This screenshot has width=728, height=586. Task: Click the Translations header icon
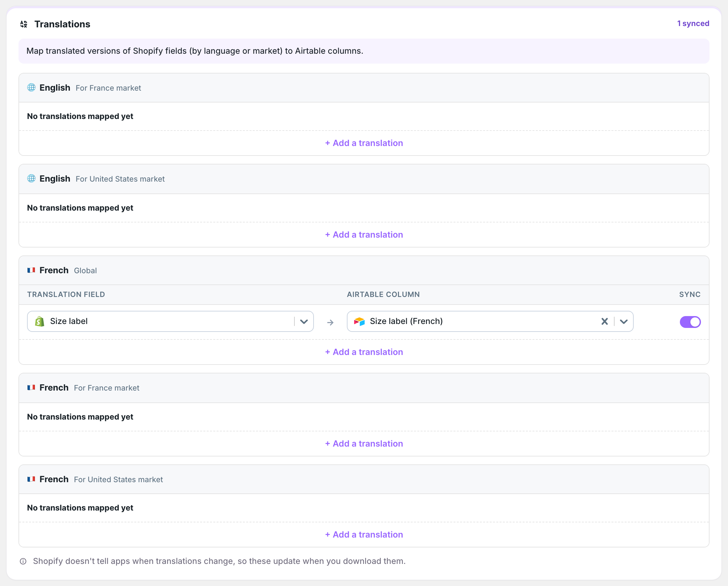24,24
